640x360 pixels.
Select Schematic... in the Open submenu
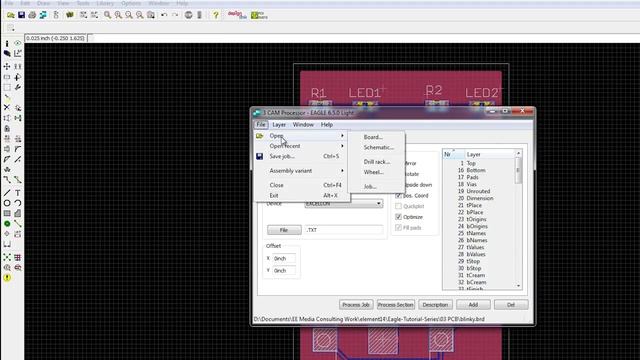pos(377,147)
